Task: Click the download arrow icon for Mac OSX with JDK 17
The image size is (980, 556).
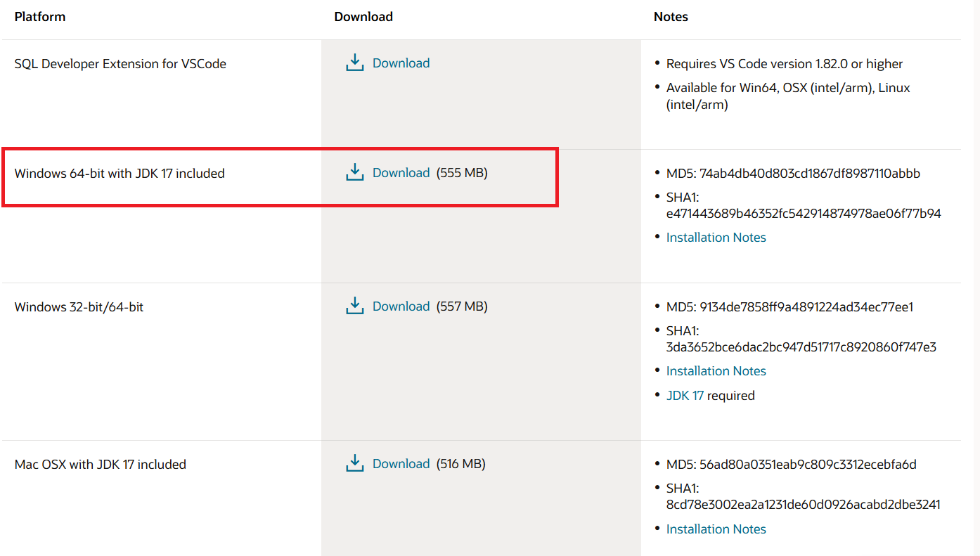Action: (x=355, y=463)
